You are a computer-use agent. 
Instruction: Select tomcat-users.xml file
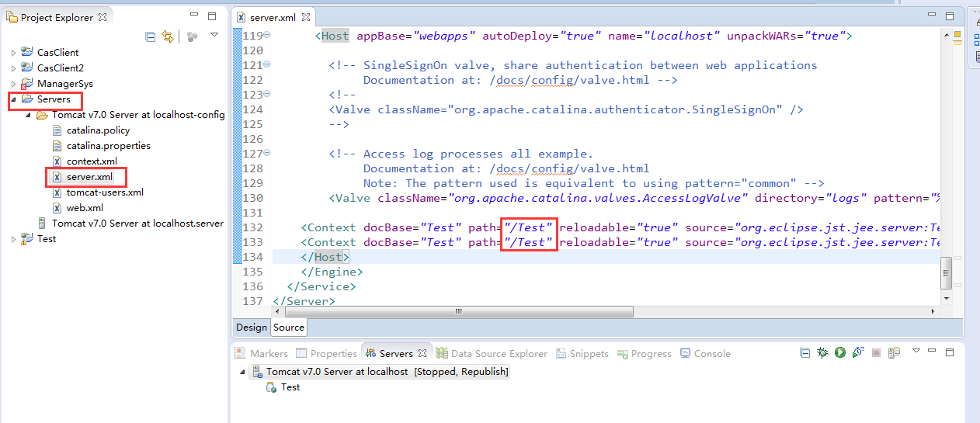click(105, 192)
